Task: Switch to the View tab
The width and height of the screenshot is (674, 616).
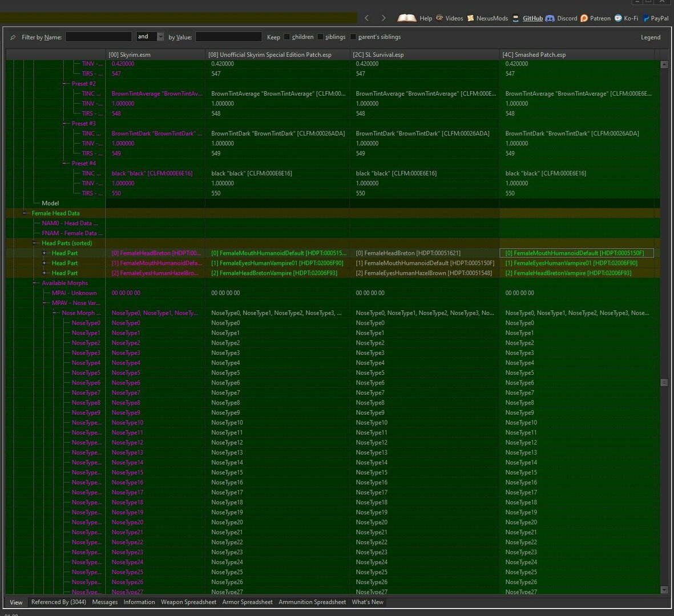Action: [16, 602]
